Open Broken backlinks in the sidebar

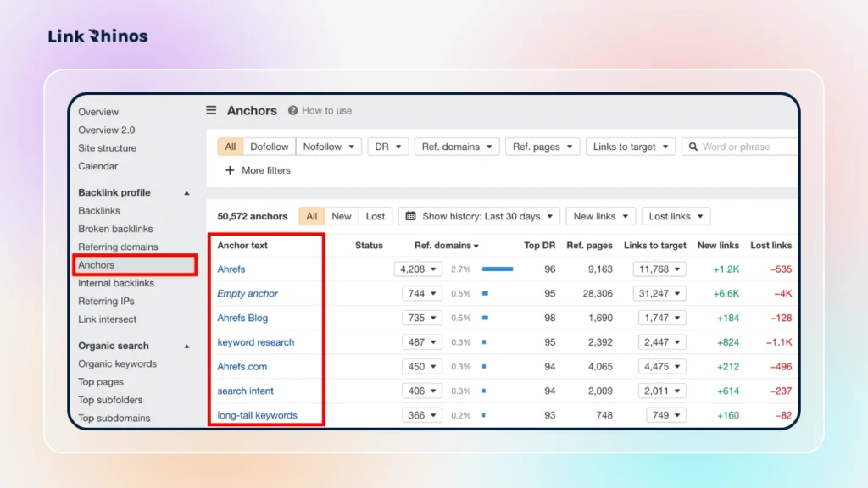click(115, 229)
